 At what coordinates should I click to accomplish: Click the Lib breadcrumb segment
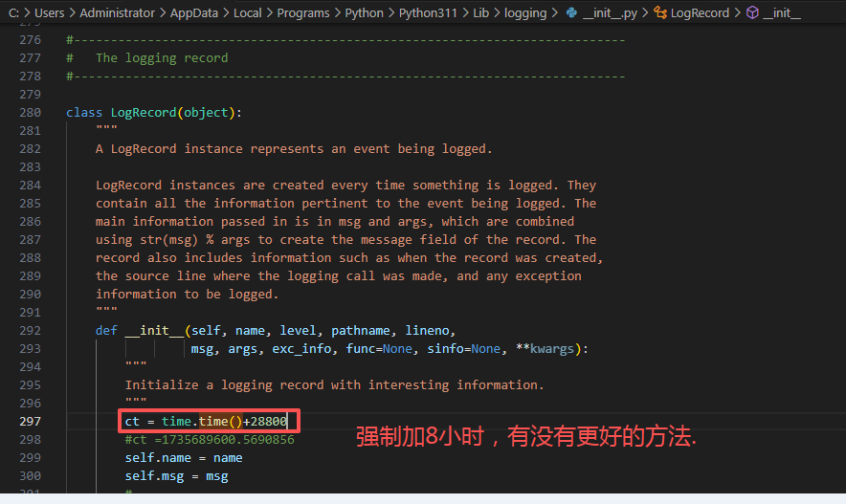pos(480,13)
